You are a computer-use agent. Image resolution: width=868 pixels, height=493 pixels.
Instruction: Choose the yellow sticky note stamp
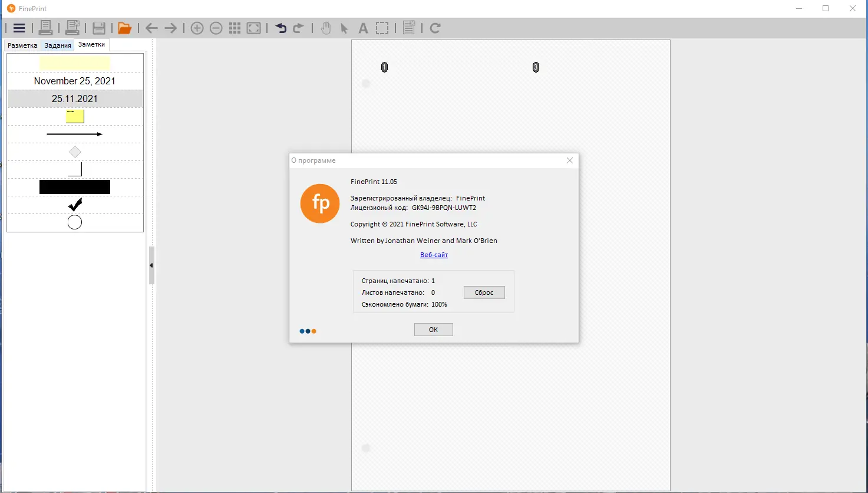pos(75,116)
